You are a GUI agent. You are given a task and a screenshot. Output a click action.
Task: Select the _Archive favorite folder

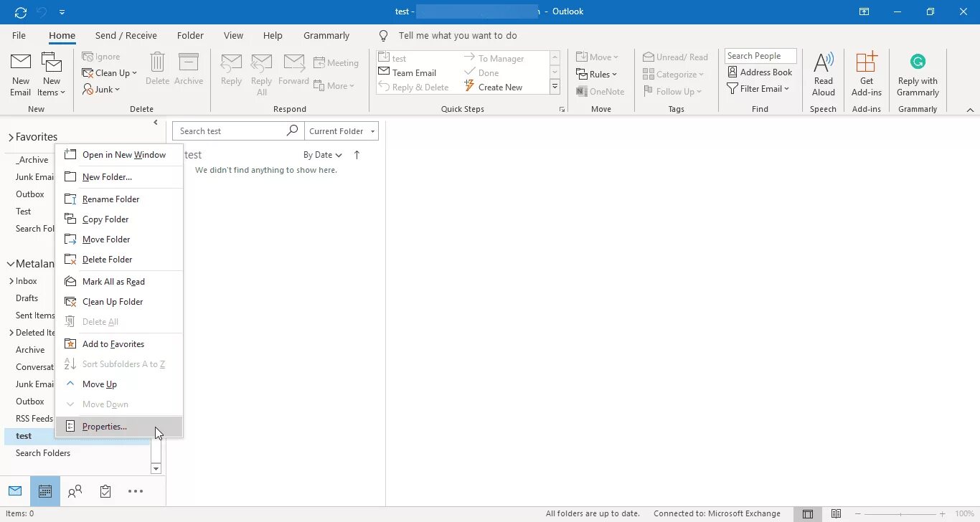click(x=32, y=160)
